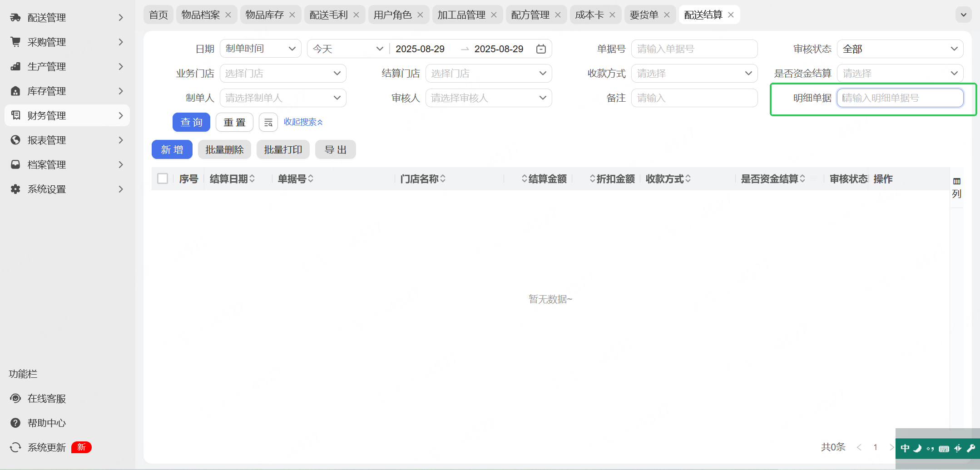Click the 生产管理 chart icon
980x470 pixels.
pos(15,67)
